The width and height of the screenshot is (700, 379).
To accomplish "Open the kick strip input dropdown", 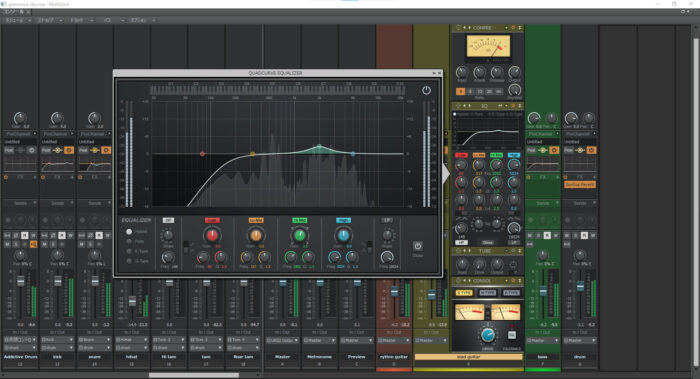I will click(57, 340).
